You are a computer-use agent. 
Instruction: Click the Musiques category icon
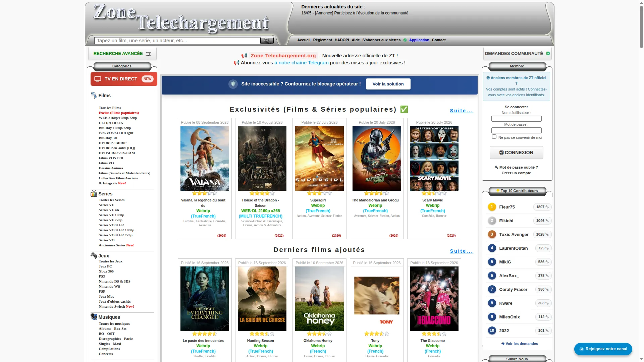(94, 317)
